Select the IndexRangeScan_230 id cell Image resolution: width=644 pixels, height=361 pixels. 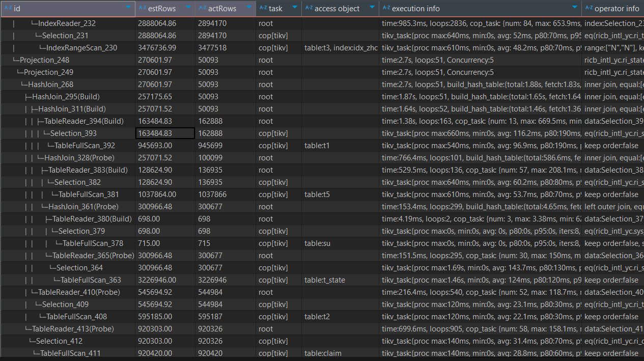[x=68, y=48]
